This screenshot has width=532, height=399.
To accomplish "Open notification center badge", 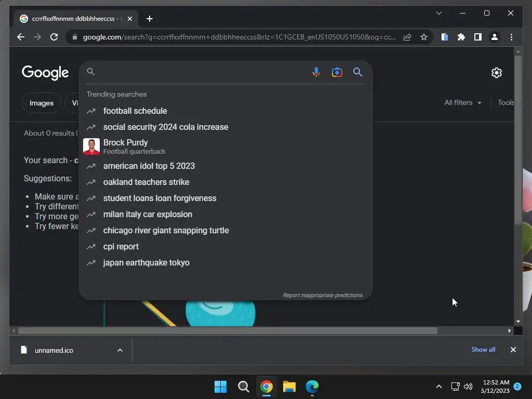I will pos(517,387).
